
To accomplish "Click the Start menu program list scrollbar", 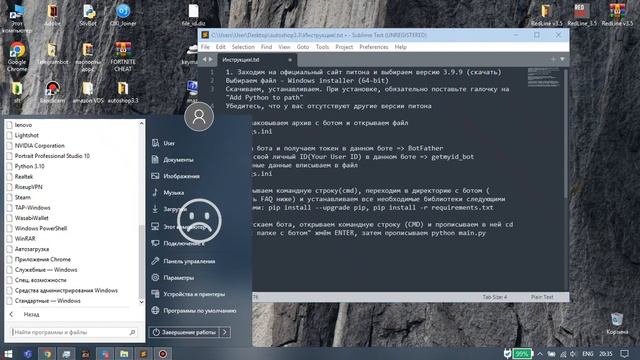I will click(142, 261).
